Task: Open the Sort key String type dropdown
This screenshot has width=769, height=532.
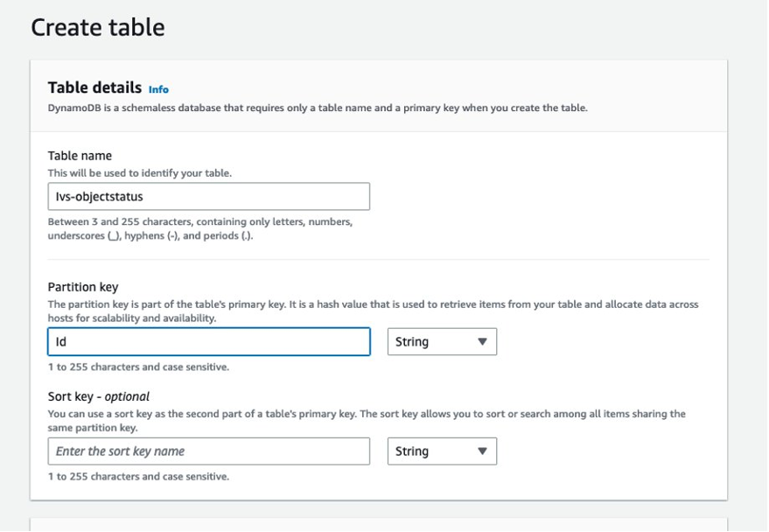Action: (442, 451)
